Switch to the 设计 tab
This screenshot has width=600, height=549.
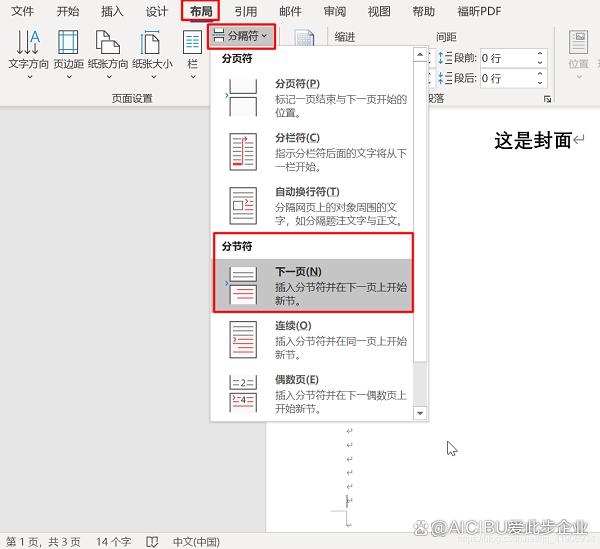coord(157,11)
